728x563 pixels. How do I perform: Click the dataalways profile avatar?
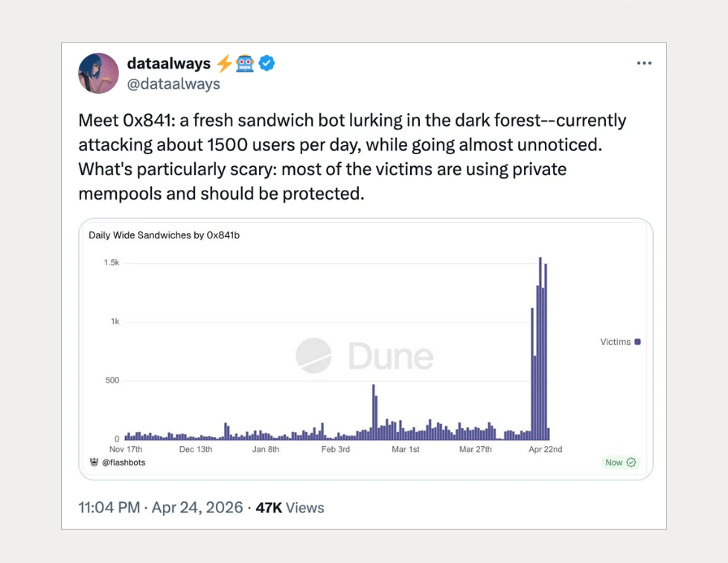click(x=98, y=74)
